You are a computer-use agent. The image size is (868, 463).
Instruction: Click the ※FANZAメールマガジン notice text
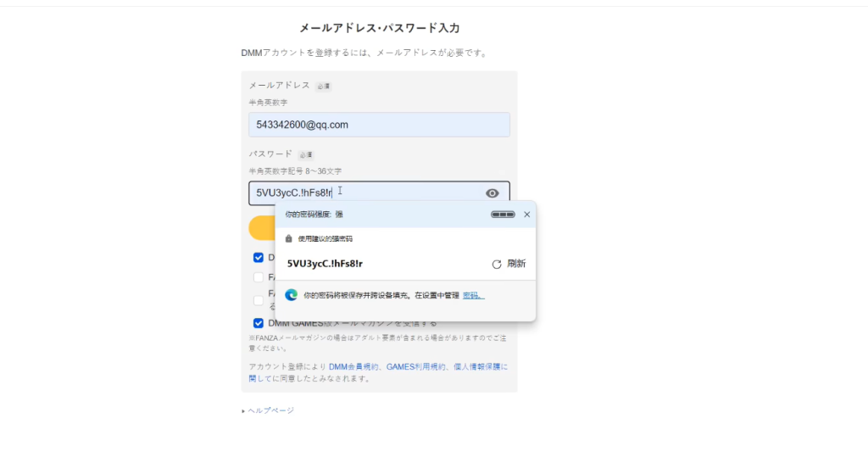377,343
